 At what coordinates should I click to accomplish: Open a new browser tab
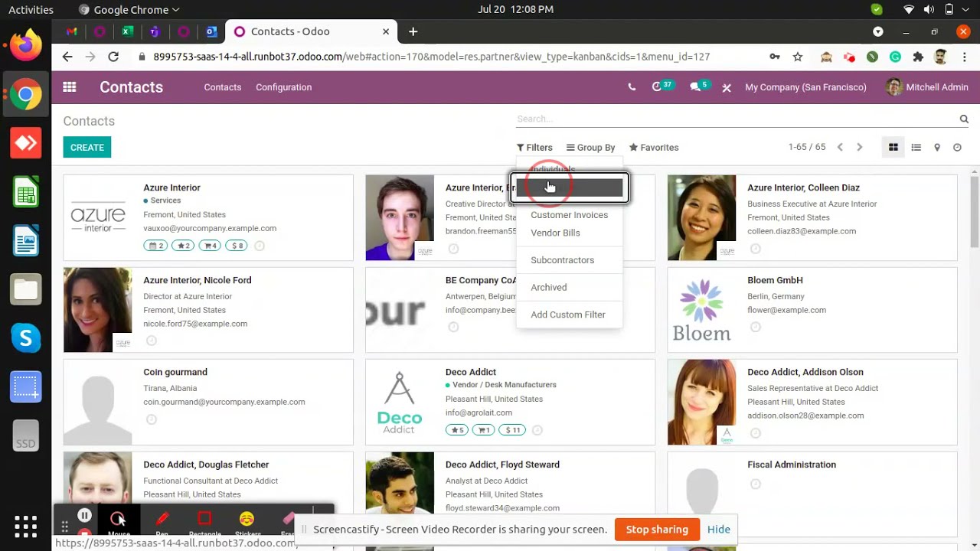point(413,31)
